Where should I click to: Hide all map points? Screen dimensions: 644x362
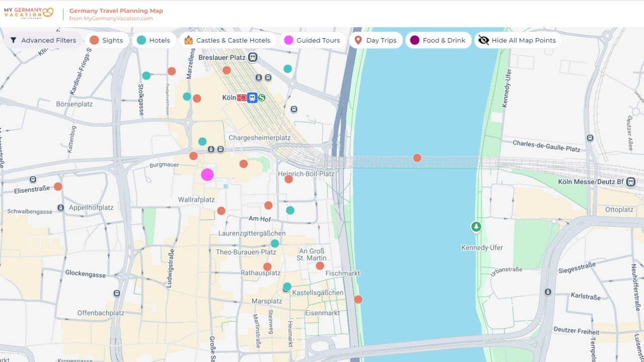pos(518,40)
